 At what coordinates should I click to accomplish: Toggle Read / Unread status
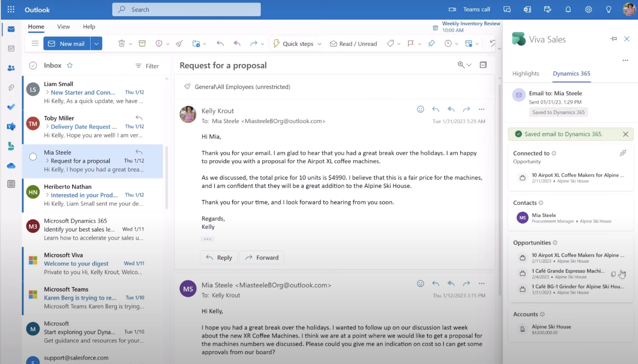click(x=353, y=44)
